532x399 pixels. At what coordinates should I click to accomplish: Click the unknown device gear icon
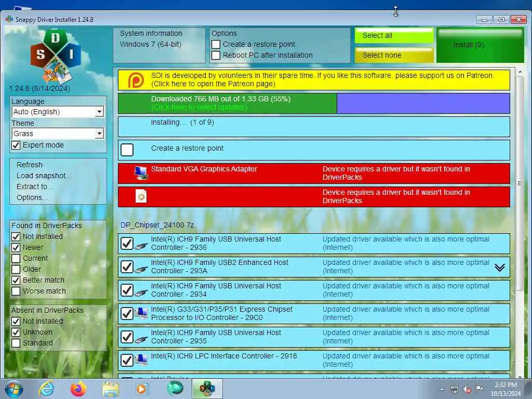pos(141,196)
